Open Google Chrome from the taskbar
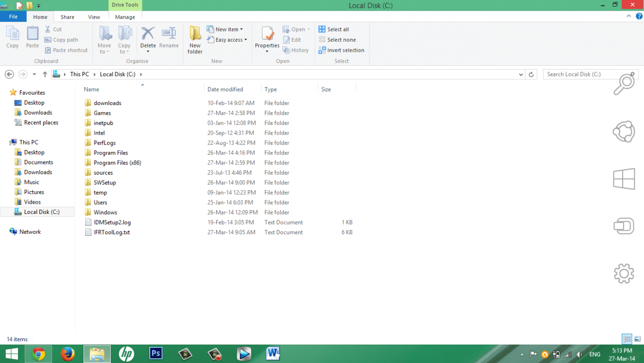Image resolution: width=644 pixels, height=363 pixels. 38,354
